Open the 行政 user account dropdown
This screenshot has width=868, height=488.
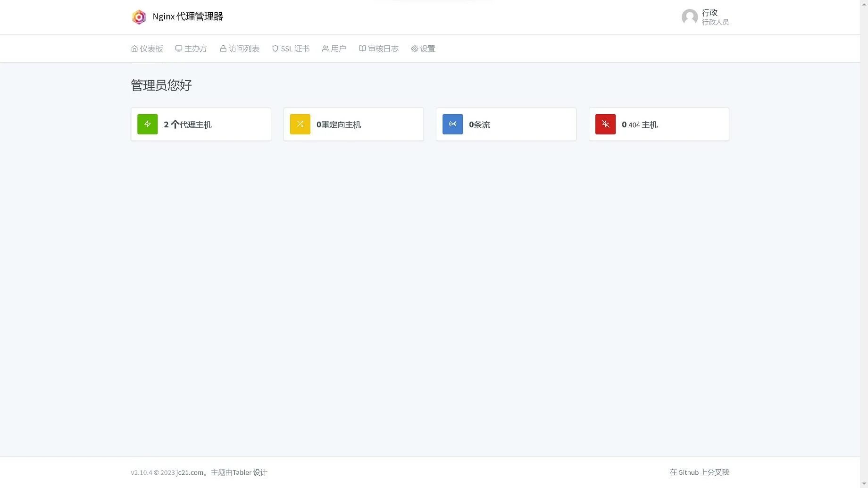point(705,17)
